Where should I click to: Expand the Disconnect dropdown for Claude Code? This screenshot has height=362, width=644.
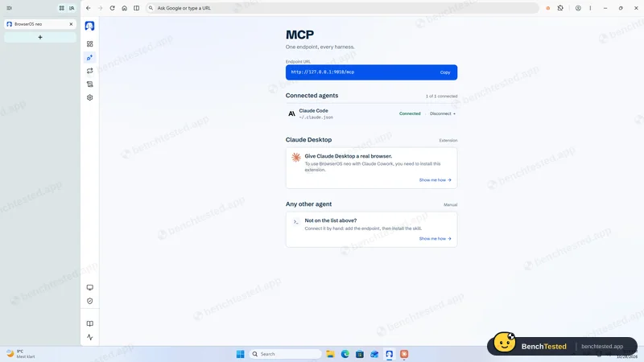(443, 113)
